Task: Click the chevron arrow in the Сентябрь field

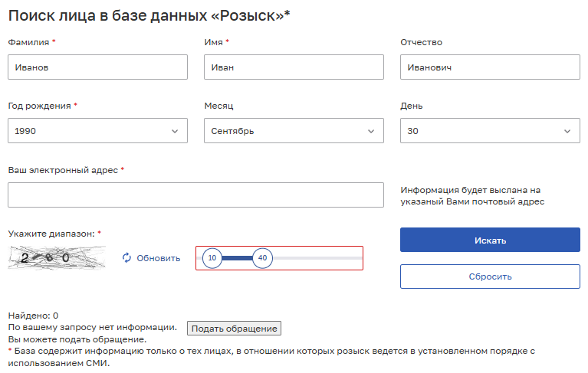Action: [x=371, y=131]
